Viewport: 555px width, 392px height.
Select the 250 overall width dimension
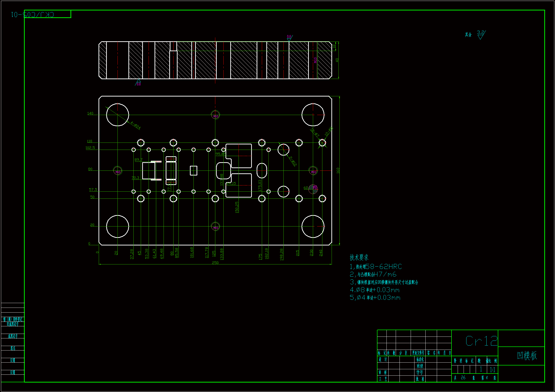[x=215, y=263]
